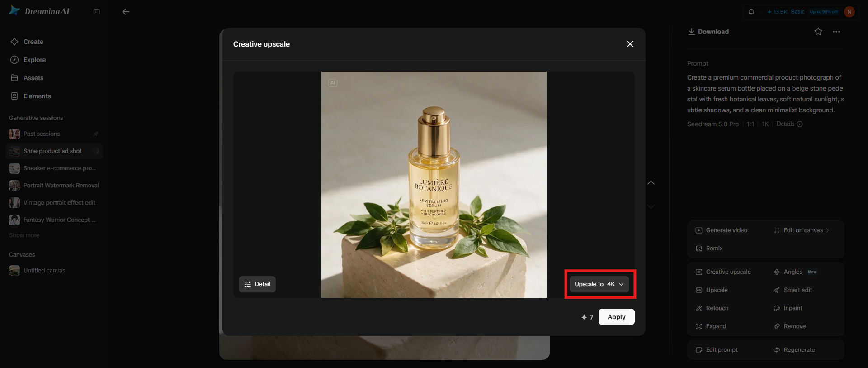
Task: Select the Expand tool
Action: [711, 326]
